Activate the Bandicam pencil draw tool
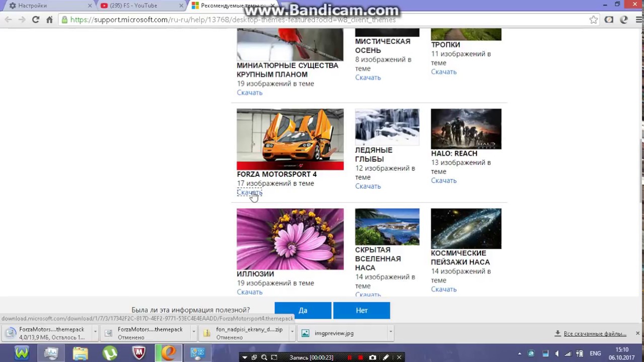The image size is (644, 362). point(385,357)
